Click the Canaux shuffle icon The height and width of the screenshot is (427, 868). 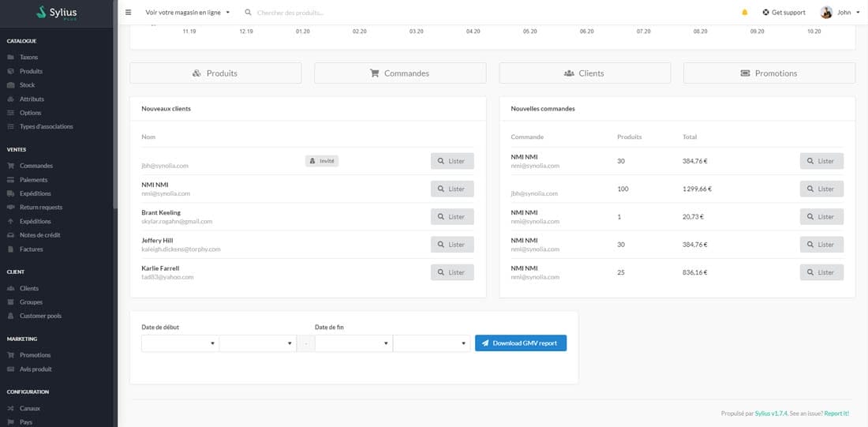pos(10,408)
